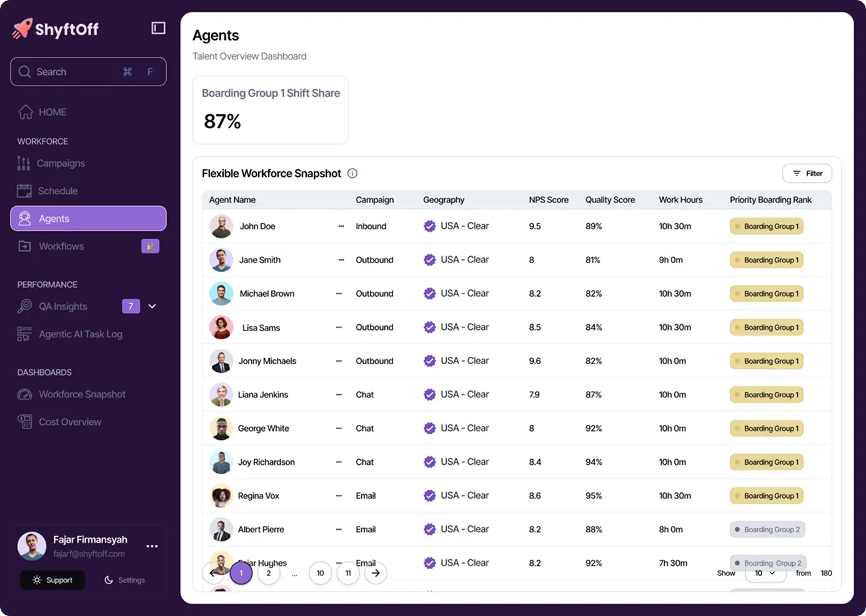
Task: Open Workforce Snapshot dashboard
Action: point(82,394)
